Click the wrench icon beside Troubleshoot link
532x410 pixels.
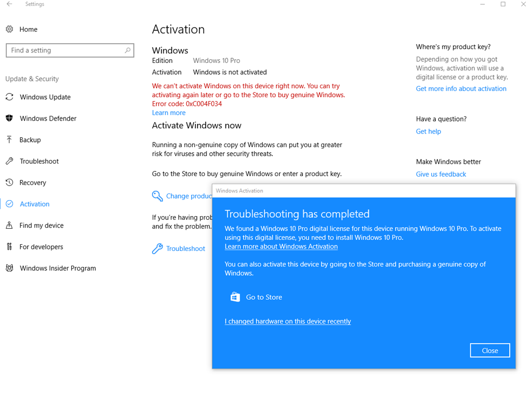(x=157, y=248)
